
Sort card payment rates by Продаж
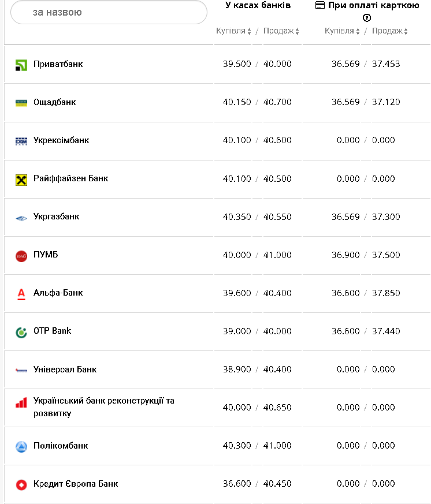[x=390, y=31]
